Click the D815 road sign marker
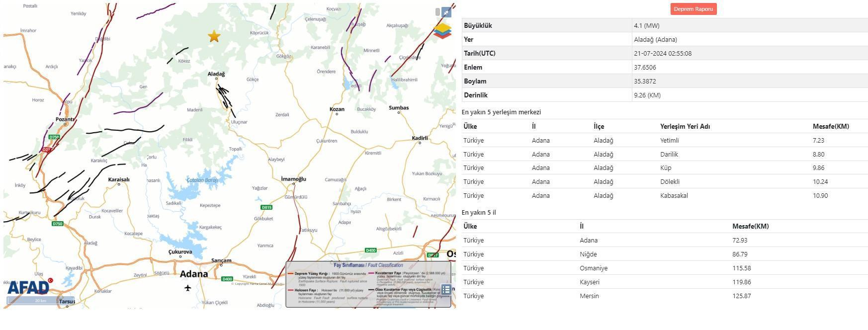The image size is (868, 330). (266, 207)
